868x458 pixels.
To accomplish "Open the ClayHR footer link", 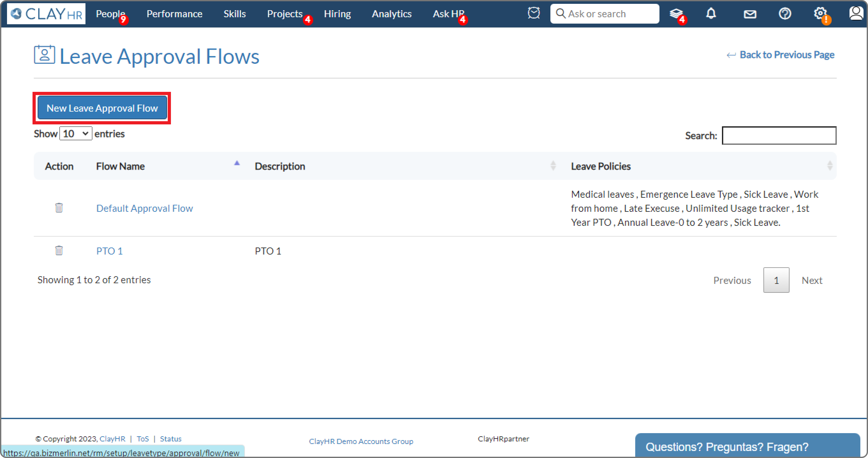I will pos(112,438).
